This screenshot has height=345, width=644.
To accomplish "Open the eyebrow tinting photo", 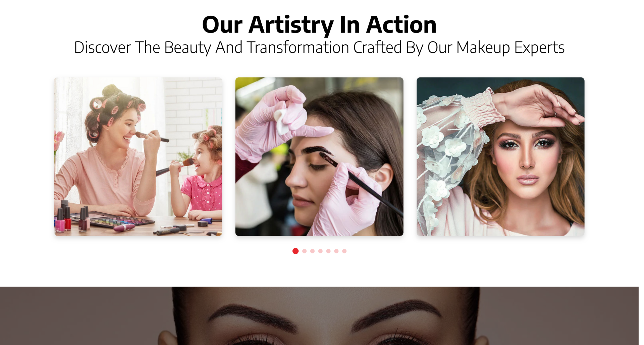I will click(x=319, y=156).
